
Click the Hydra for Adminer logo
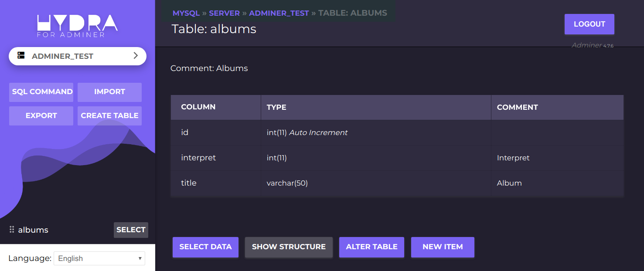(x=77, y=25)
